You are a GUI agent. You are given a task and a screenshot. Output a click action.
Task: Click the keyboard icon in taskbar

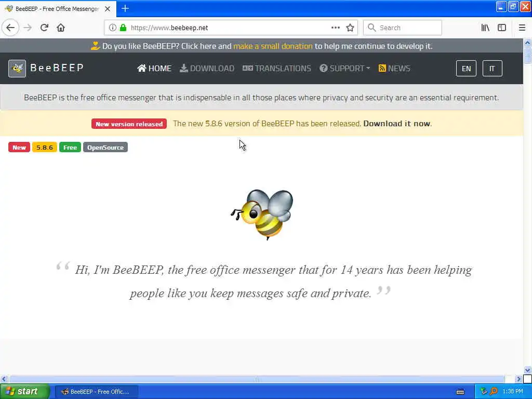coord(460,392)
